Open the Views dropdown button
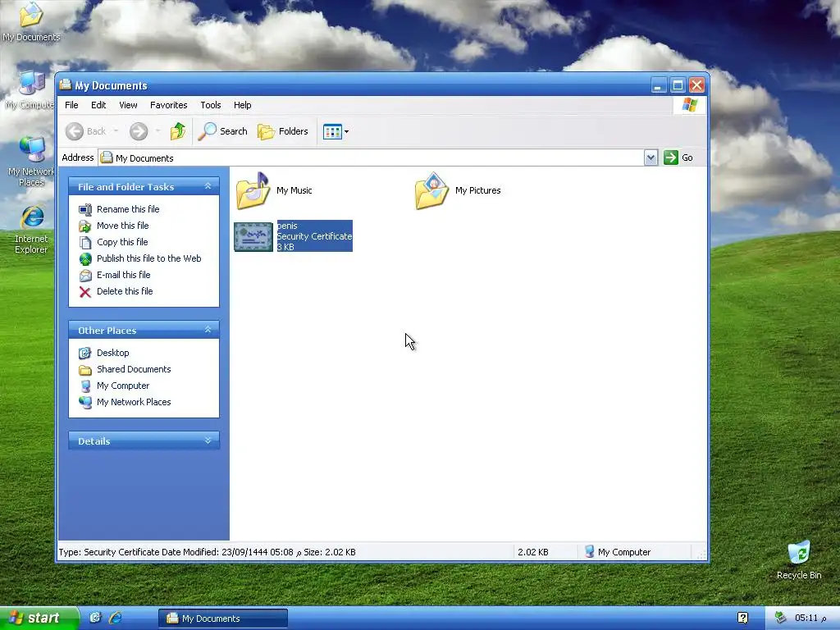The width and height of the screenshot is (840, 630). 336,131
